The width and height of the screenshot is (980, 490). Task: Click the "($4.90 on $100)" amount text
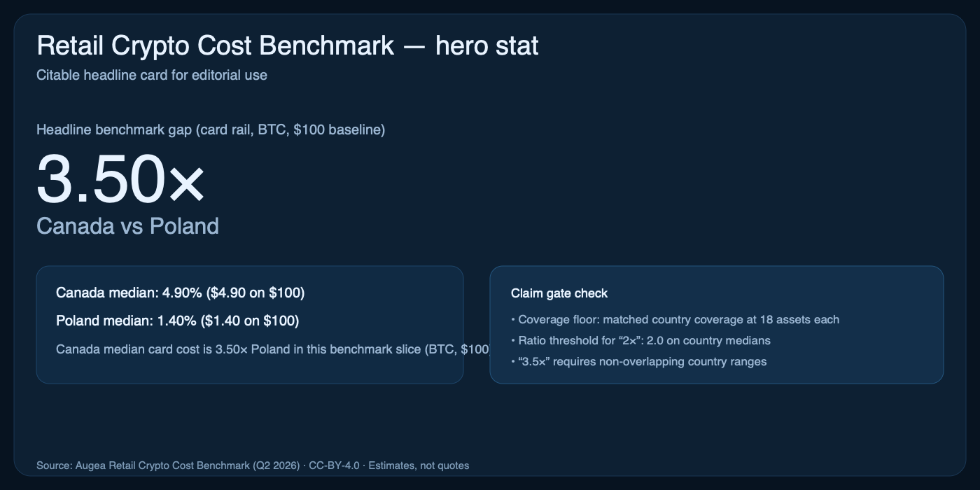point(255,293)
